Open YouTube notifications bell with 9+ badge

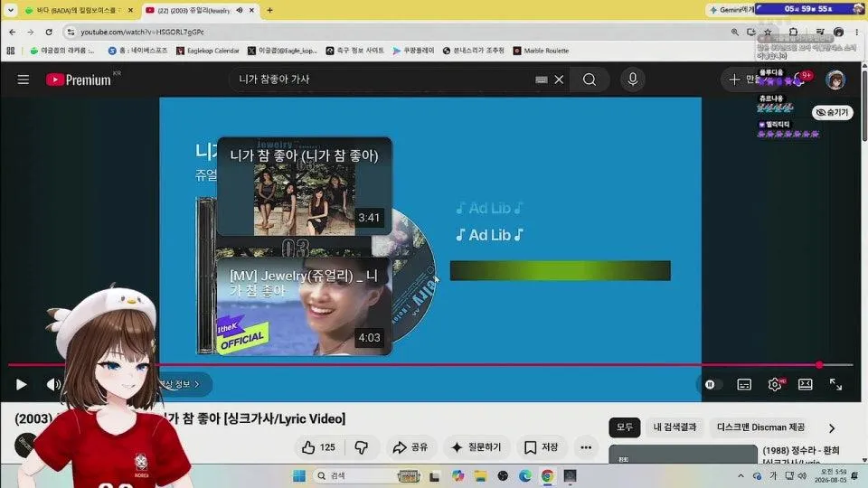(x=798, y=80)
